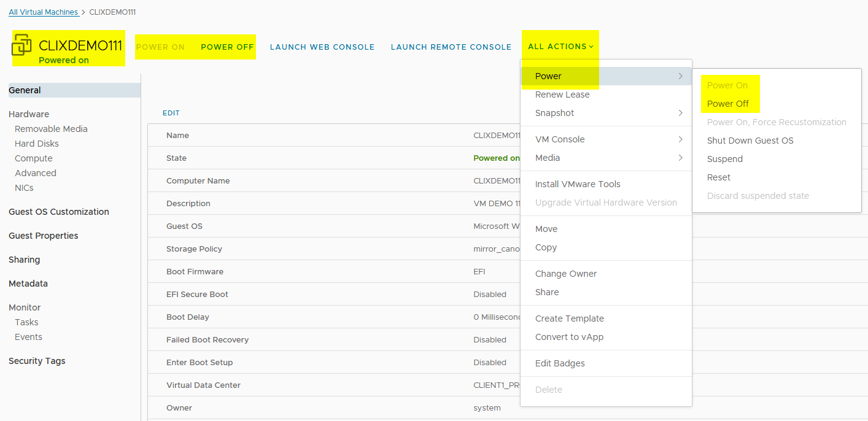868x421 pixels.
Task: Open Hard Disks in the sidebar
Action: click(37, 144)
